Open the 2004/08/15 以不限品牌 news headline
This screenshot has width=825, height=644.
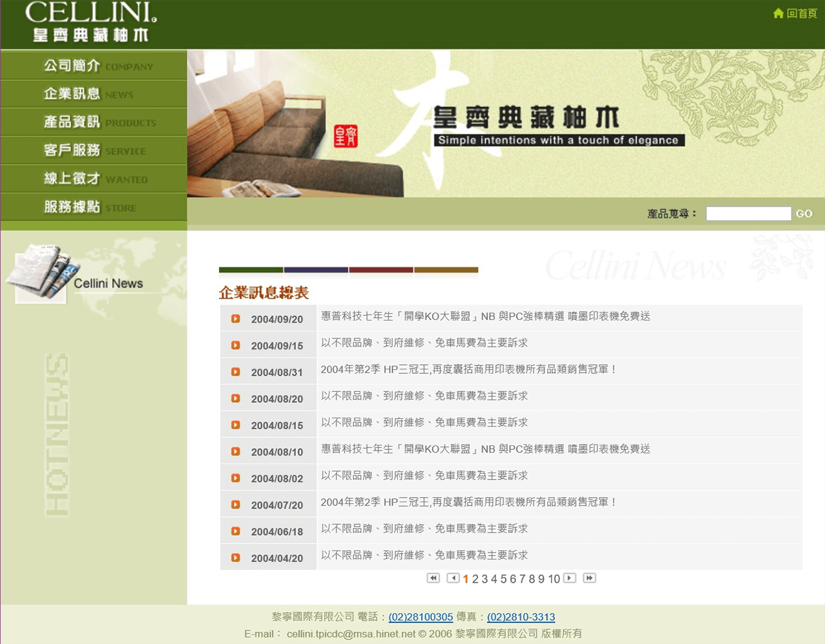(x=424, y=422)
